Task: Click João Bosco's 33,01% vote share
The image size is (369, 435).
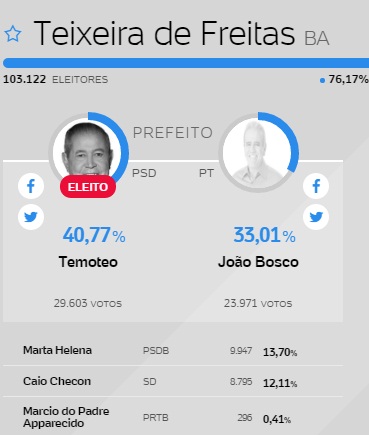Action: pos(264,235)
